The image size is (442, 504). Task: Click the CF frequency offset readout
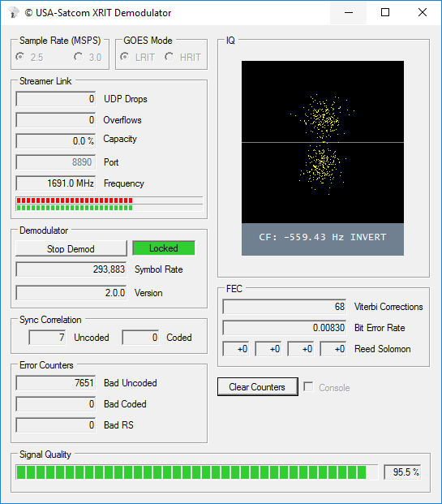pyautogui.click(x=323, y=238)
